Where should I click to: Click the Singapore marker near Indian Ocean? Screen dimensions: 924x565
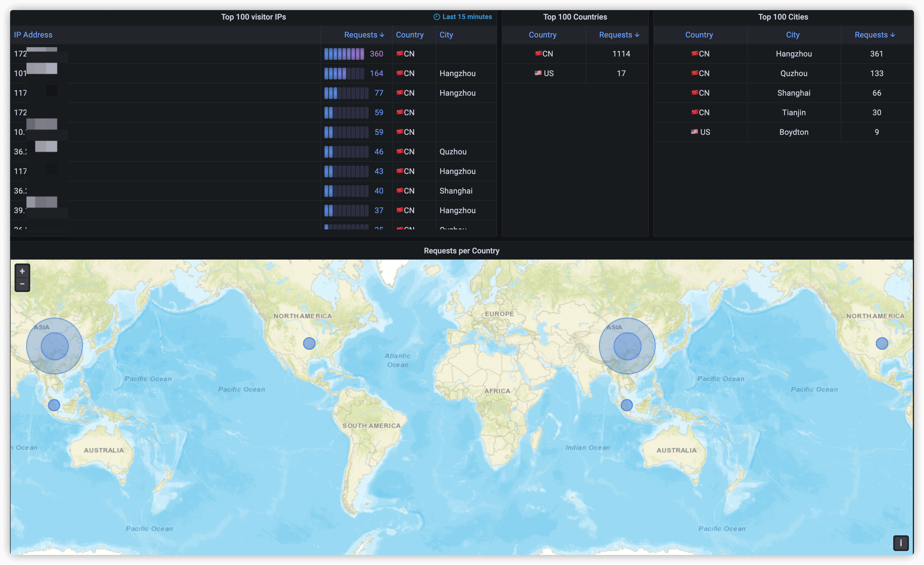pos(627,405)
